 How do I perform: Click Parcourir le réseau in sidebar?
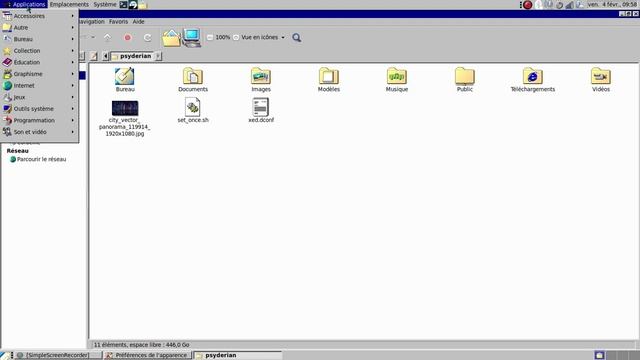pyautogui.click(x=41, y=159)
